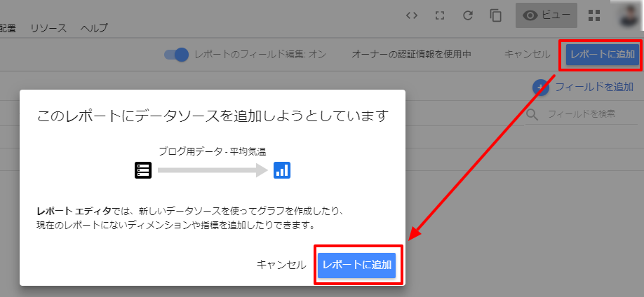Click the embed report code brackets icon

coord(412,15)
